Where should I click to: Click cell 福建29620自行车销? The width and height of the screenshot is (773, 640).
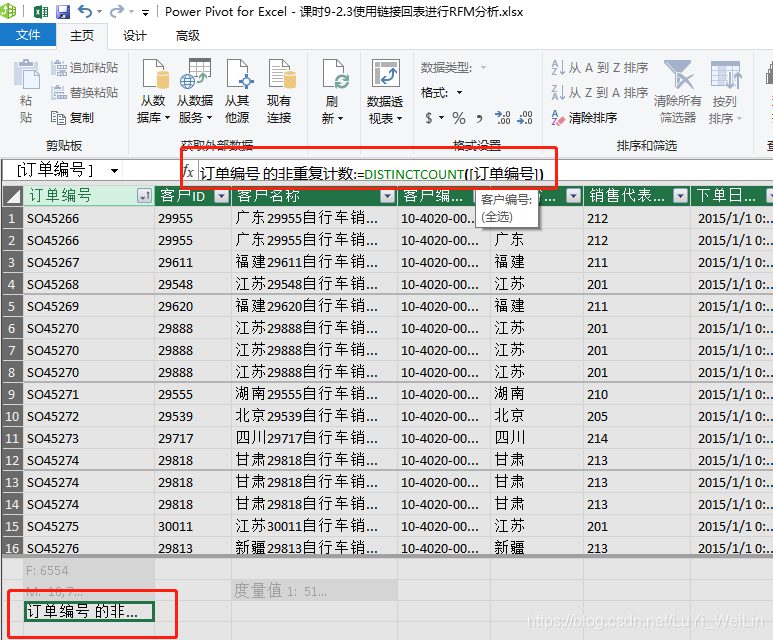point(314,306)
